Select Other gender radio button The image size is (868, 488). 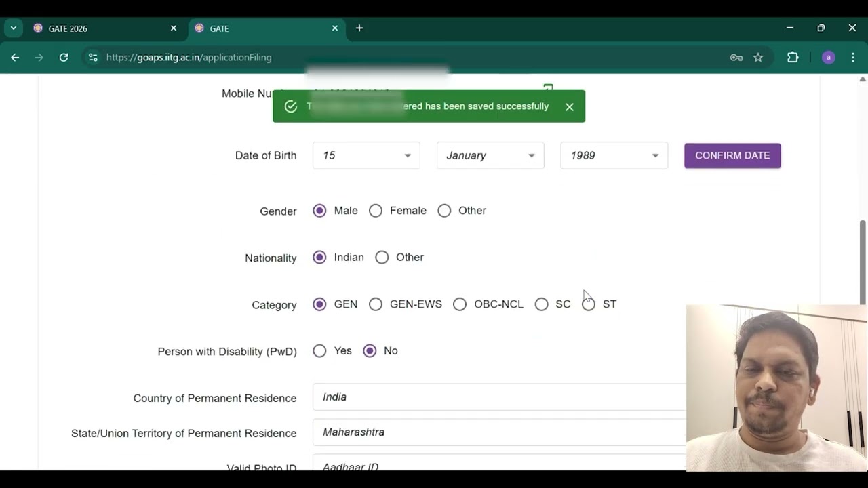click(444, 211)
